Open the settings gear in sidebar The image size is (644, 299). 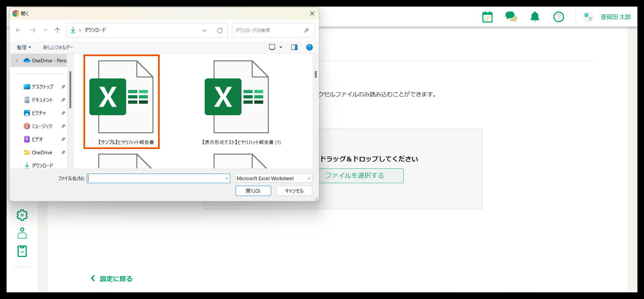click(x=22, y=215)
